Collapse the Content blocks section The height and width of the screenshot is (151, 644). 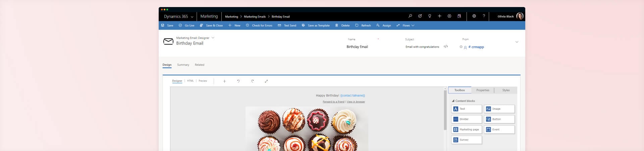pos(453,101)
